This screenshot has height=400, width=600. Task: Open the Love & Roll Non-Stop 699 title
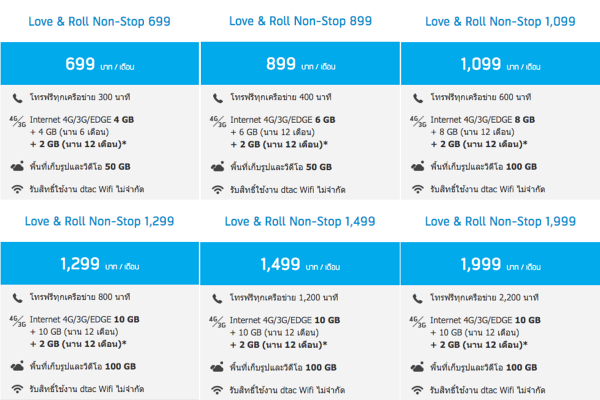tap(99, 21)
